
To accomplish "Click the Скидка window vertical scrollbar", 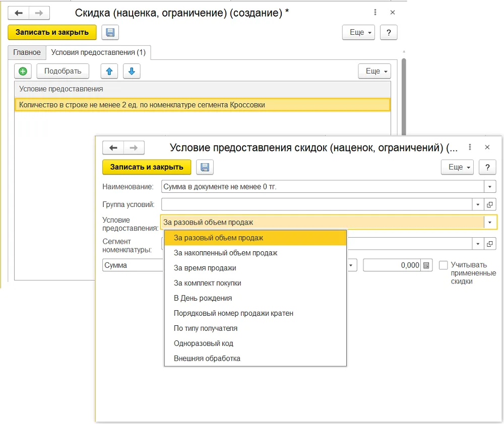I will (x=404, y=96).
